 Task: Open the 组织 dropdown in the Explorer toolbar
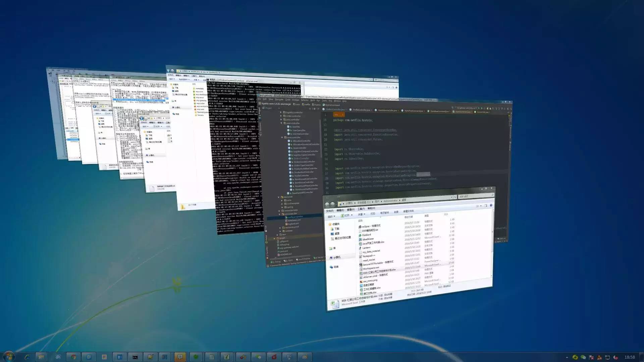tap(331, 217)
